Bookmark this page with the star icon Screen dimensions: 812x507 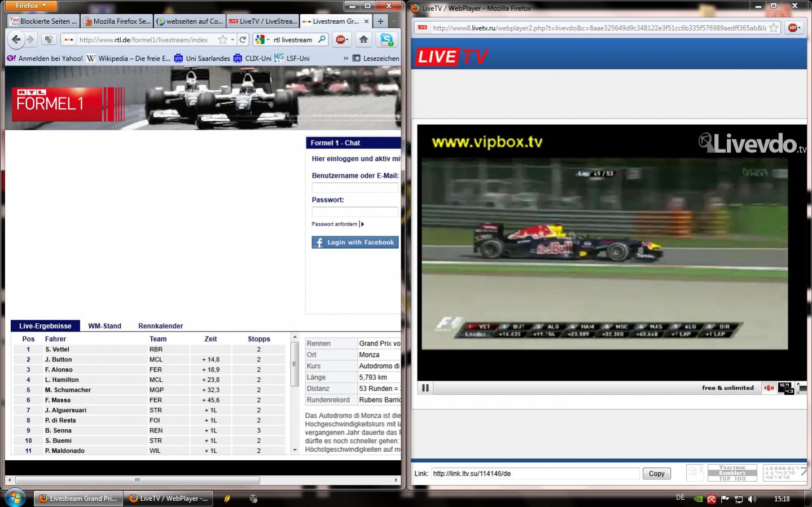tap(223, 39)
